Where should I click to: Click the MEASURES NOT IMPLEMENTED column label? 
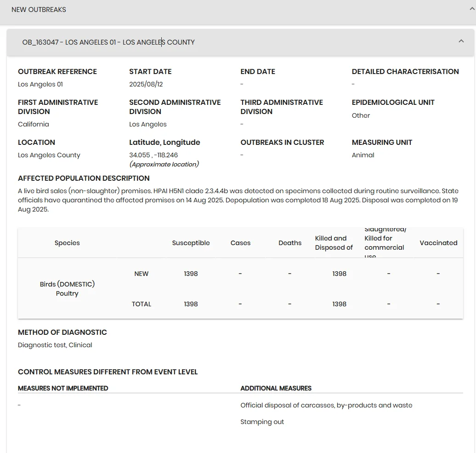pos(63,388)
